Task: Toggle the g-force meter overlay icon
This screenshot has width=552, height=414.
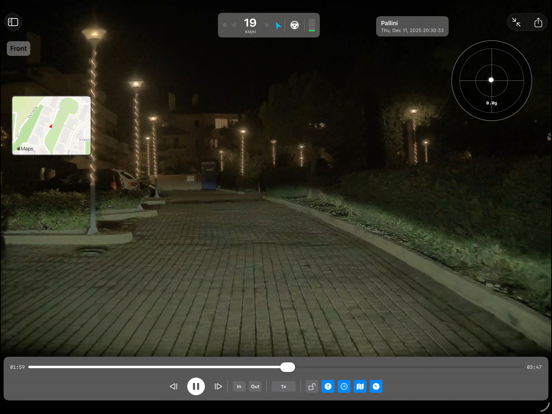Action: 376,387
